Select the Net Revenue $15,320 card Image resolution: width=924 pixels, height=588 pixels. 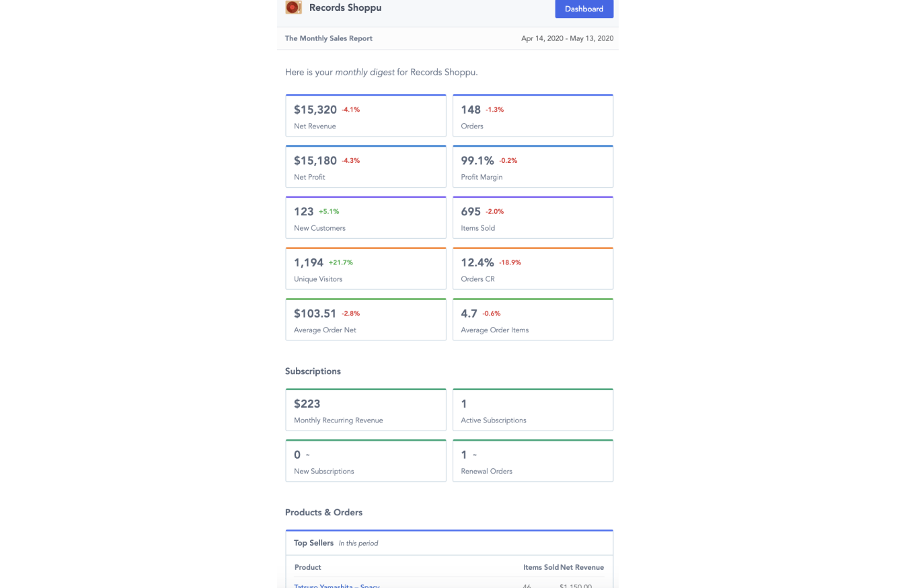365,116
